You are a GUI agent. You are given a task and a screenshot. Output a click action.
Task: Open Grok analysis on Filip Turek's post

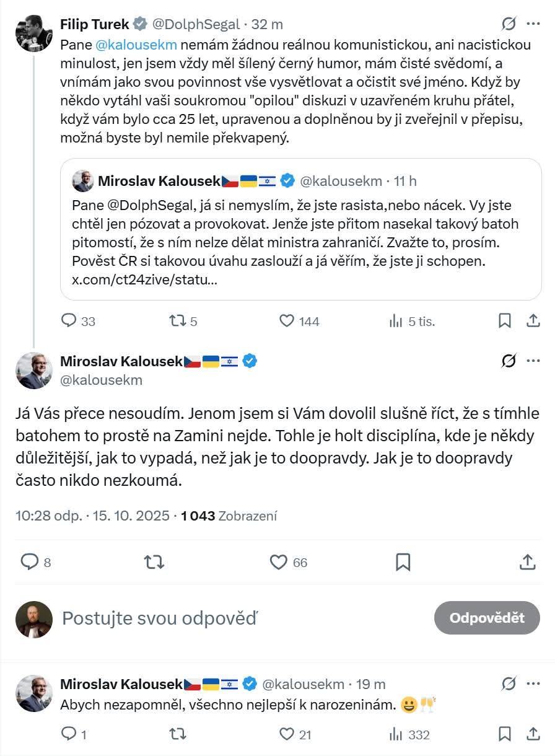508,22
